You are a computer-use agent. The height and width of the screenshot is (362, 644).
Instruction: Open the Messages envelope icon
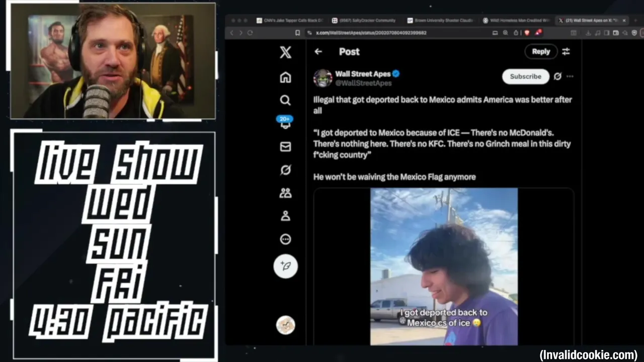tap(285, 146)
